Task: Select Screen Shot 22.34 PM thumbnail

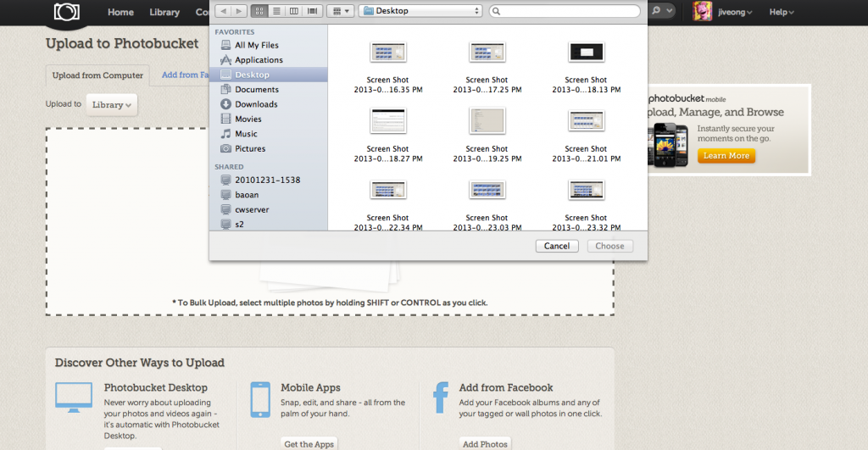Action: click(x=388, y=190)
